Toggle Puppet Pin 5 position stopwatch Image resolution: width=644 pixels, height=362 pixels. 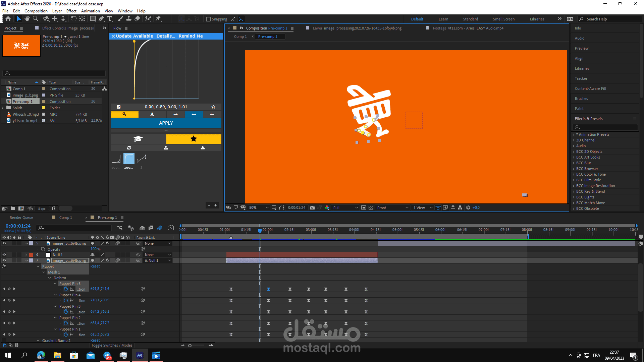click(x=66, y=289)
